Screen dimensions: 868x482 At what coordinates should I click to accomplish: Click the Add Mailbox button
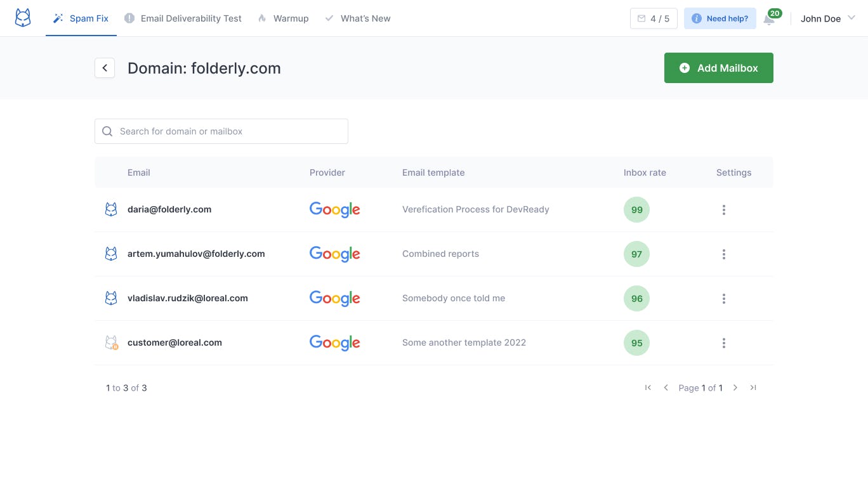[x=718, y=68]
